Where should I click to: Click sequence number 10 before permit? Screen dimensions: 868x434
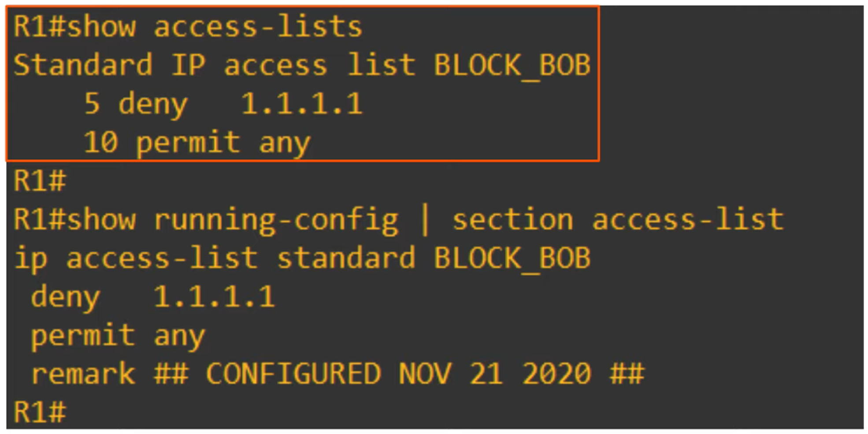tap(100, 142)
